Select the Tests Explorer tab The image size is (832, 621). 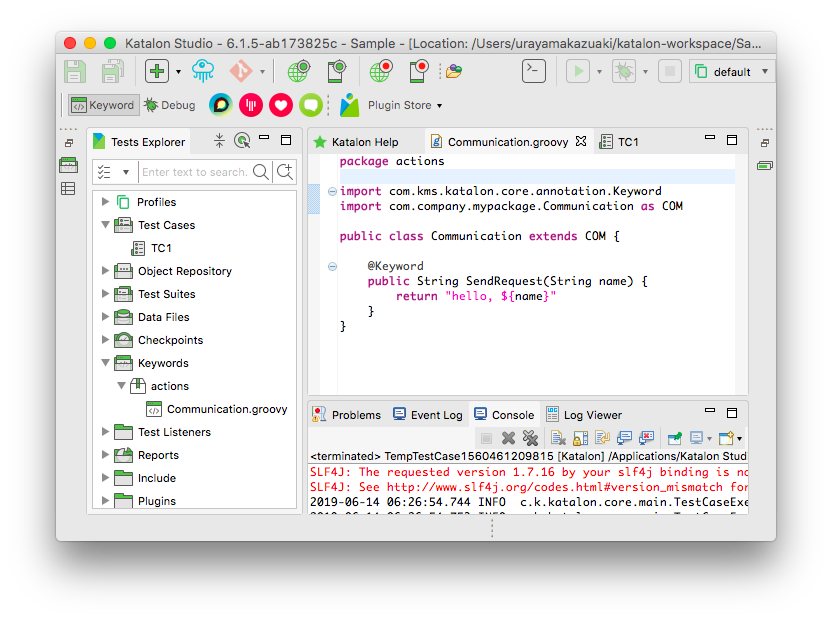(140, 142)
